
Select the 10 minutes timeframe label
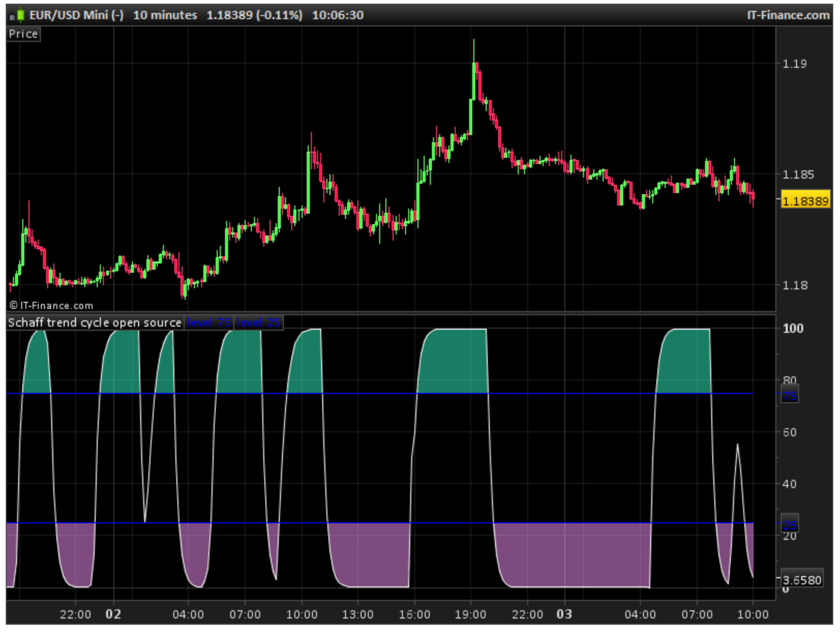tap(165, 15)
